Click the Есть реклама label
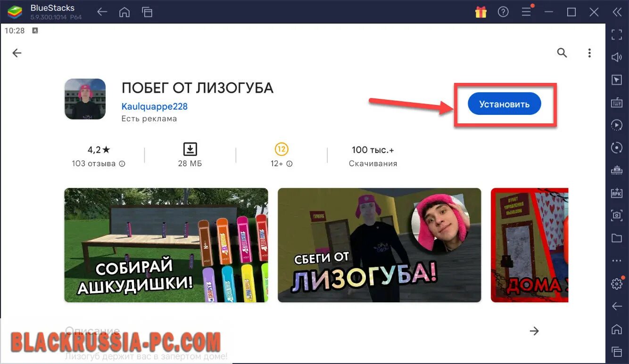Viewport: 629px width, 364px height. [x=149, y=119]
